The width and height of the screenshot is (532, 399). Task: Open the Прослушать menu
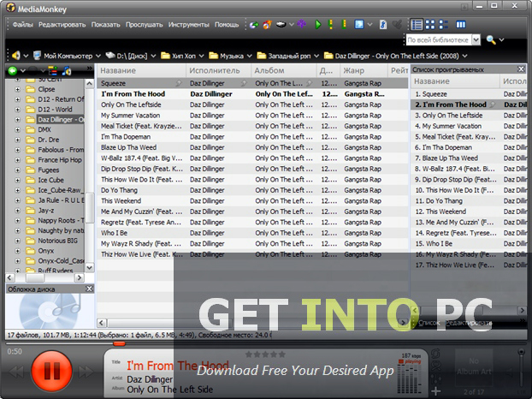point(145,25)
